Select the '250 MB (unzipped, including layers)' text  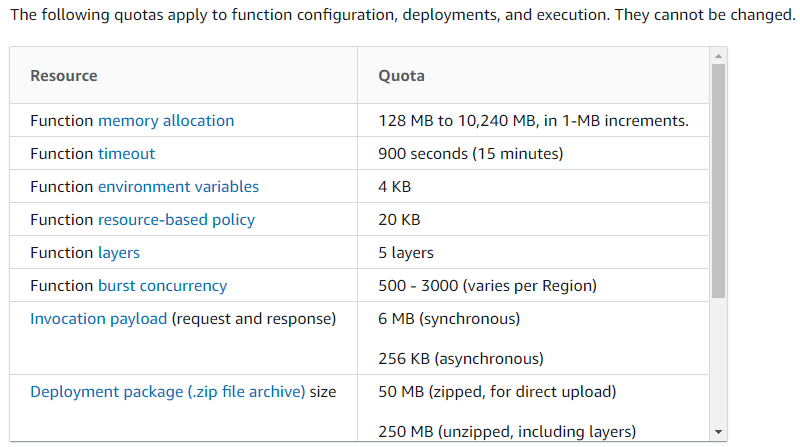click(507, 432)
